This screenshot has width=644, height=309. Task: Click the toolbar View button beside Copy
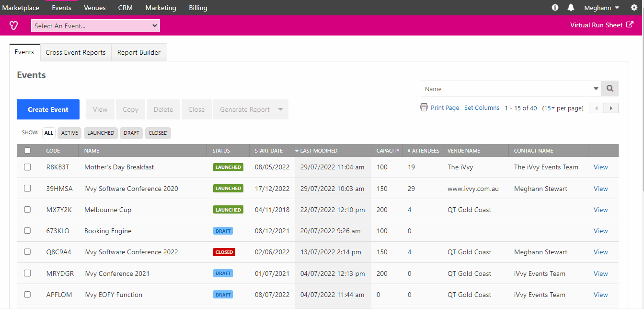click(x=100, y=109)
